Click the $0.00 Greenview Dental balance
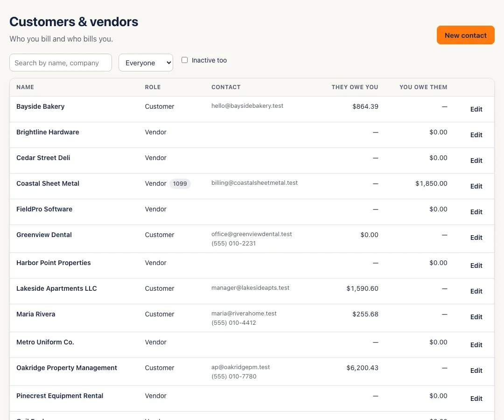Image resolution: width=504 pixels, height=420 pixels. 369,235
